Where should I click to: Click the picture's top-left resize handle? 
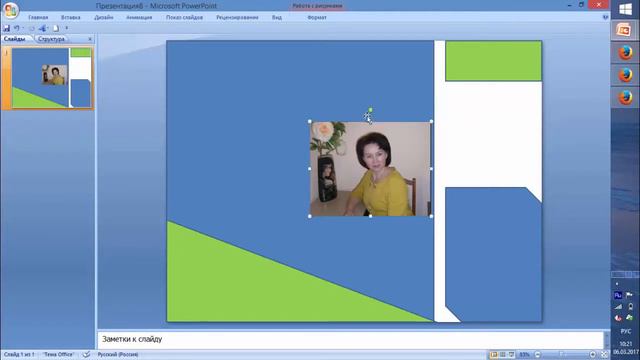coord(310,121)
